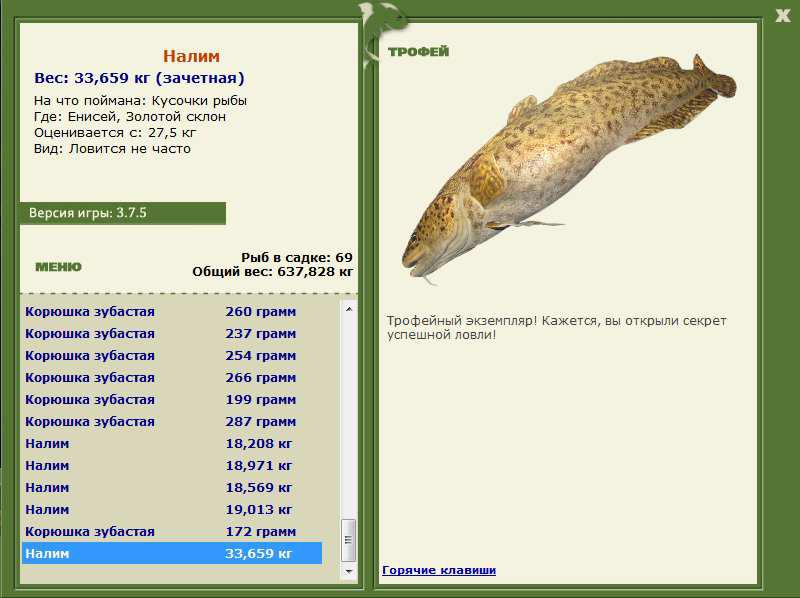Select the Корюшка зубастая 287 грамм row
Image resolution: width=800 pixels, height=598 pixels.
coord(171,421)
